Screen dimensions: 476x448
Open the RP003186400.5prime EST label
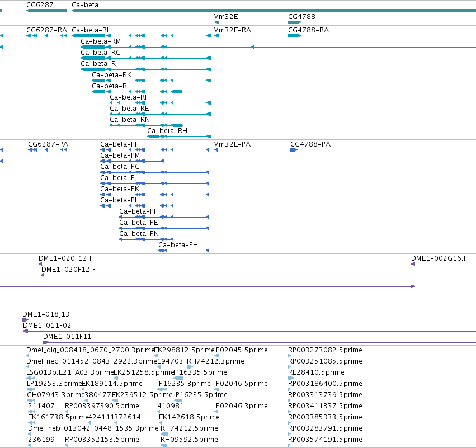325,384
